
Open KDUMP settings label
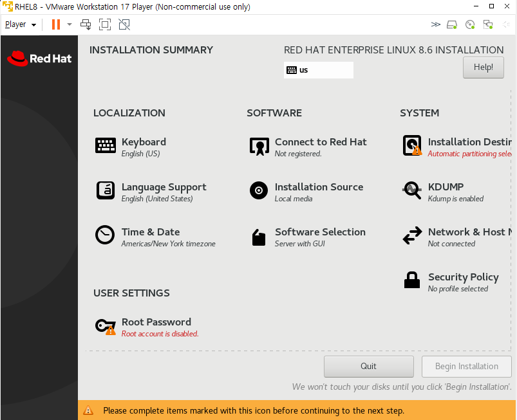point(446,187)
